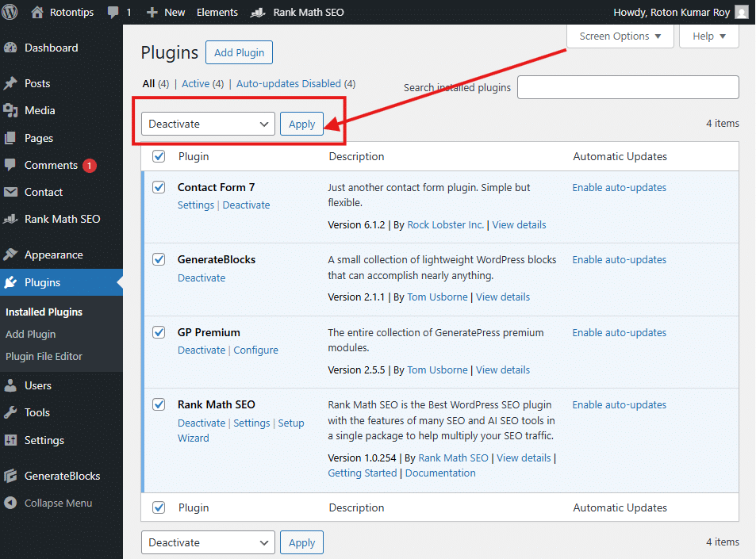Image resolution: width=756 pixels, height=559 pixels.
Task: Click the Appearance paintbrush icon
Action: (10, 255)
